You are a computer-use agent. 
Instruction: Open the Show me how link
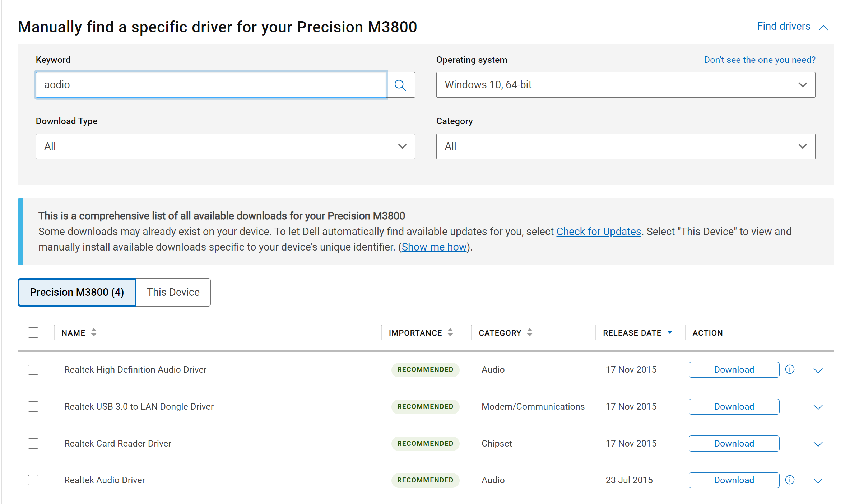coord(434,247)
